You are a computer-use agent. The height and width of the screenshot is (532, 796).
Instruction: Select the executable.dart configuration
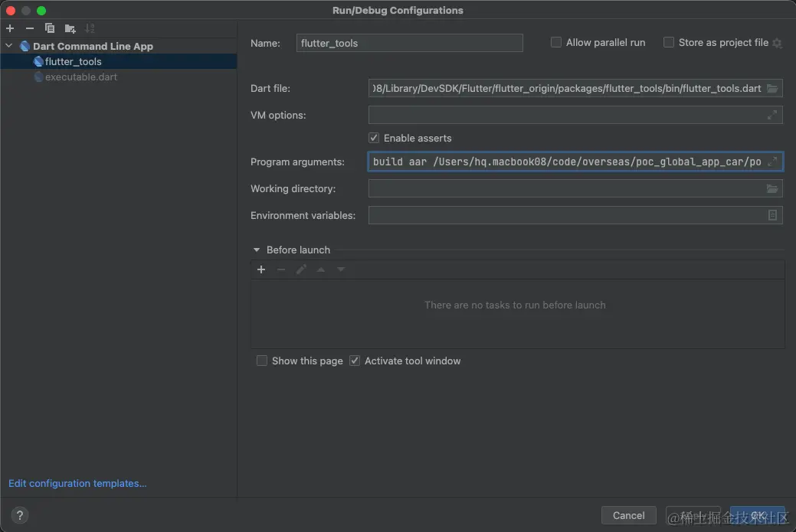(80, 77)
